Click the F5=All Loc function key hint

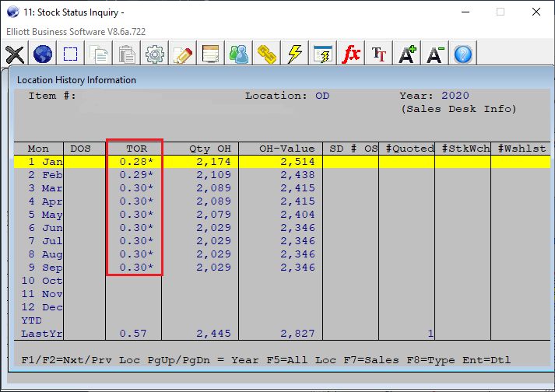[x=301, y=360]
